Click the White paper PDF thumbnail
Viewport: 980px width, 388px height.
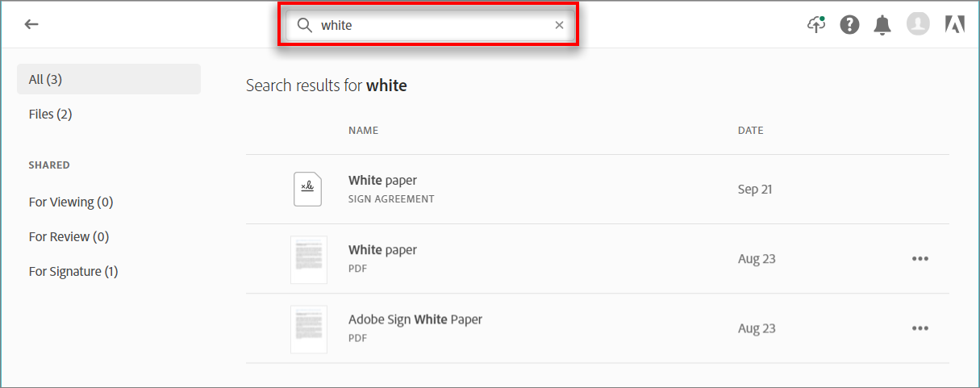[308, 259]
